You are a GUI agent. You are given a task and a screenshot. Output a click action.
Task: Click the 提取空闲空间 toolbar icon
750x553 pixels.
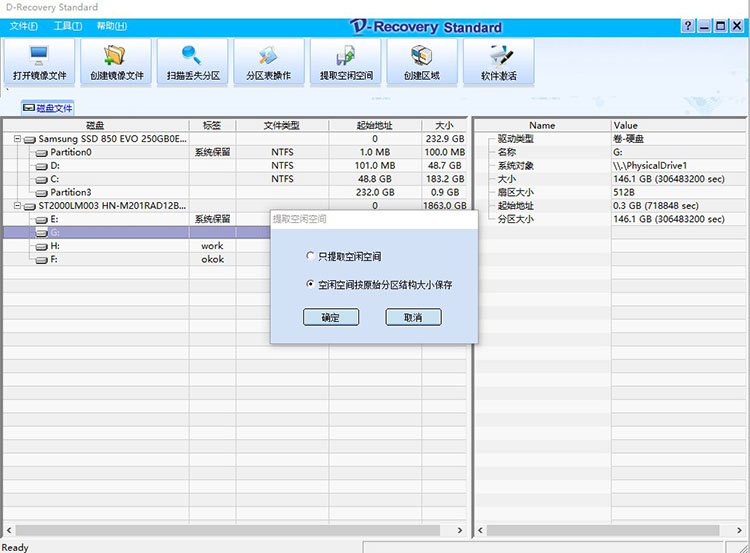346,63
